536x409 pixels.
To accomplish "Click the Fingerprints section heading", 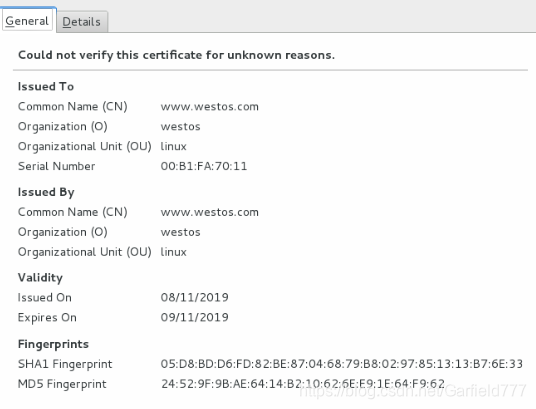I will coord(53,344).
